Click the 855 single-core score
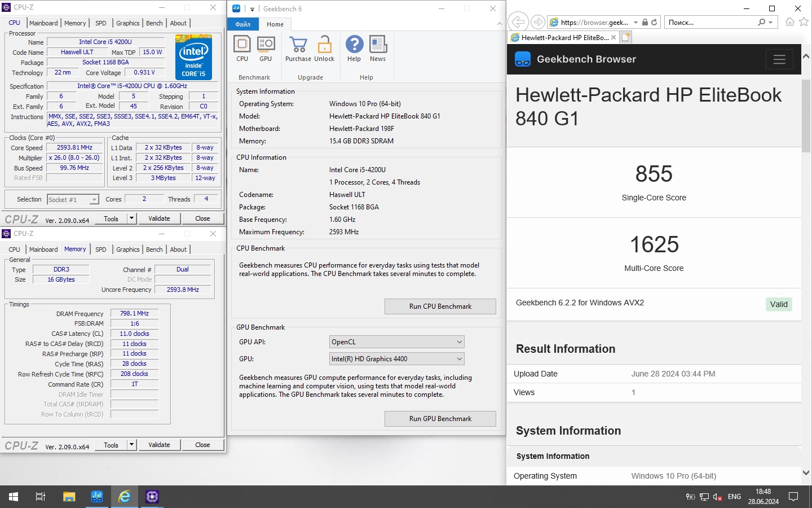 pyautogui.click(x=654, y=174)
